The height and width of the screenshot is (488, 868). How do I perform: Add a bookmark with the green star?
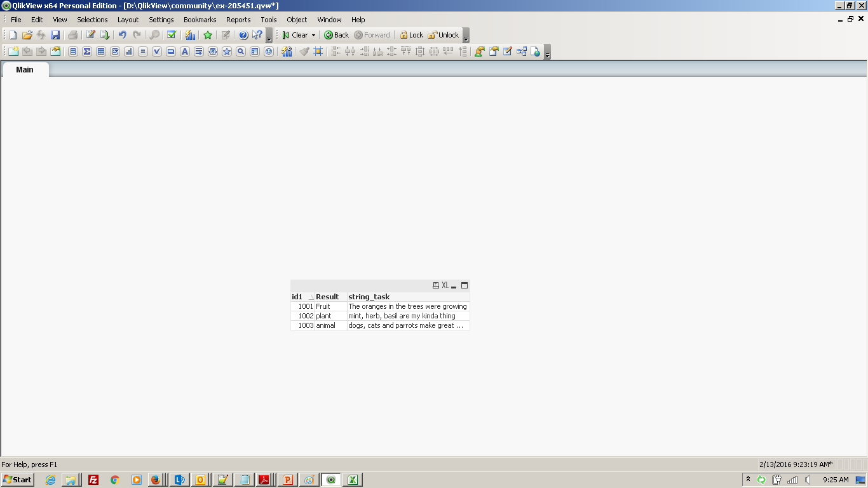pos(208,35)
